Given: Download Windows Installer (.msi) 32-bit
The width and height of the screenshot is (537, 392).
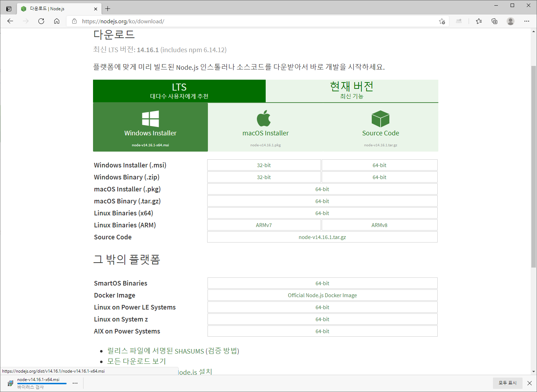Looking at the screenshot, I should pyautogui.click(x=264, y=165).
